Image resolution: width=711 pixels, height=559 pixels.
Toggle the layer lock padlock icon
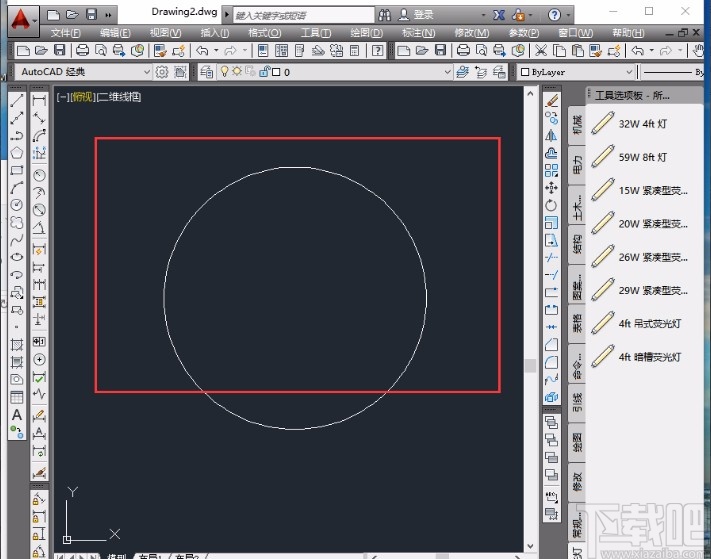(x=262, y=72)
